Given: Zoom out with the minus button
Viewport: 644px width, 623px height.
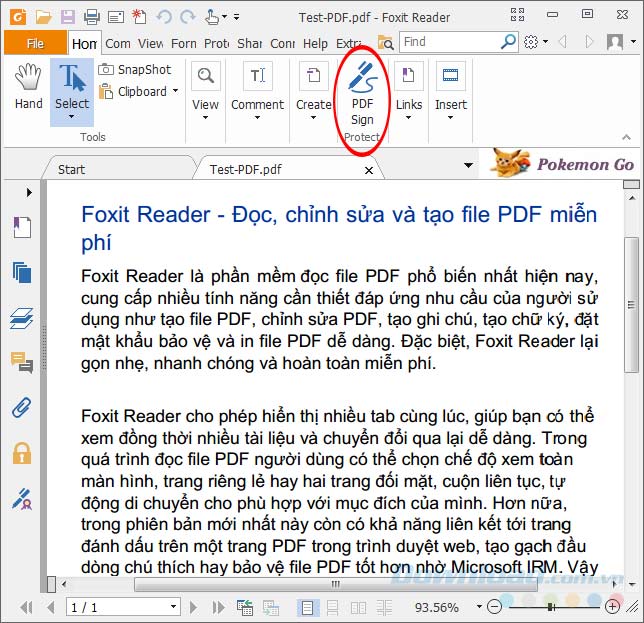Looking at the screenshot, I should pyautogui.click(x=494, y=607).
